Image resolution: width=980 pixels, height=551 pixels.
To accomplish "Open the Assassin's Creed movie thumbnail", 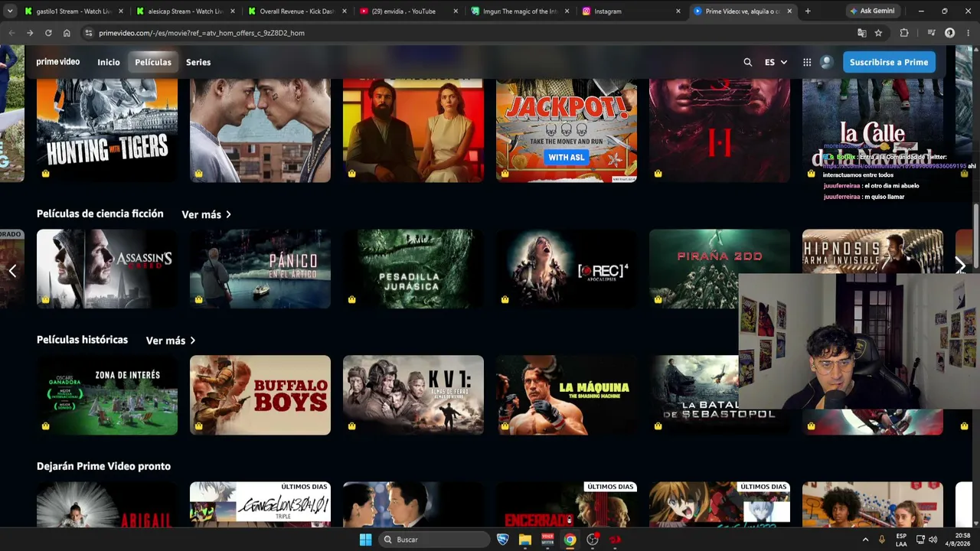I will (107, 269).
